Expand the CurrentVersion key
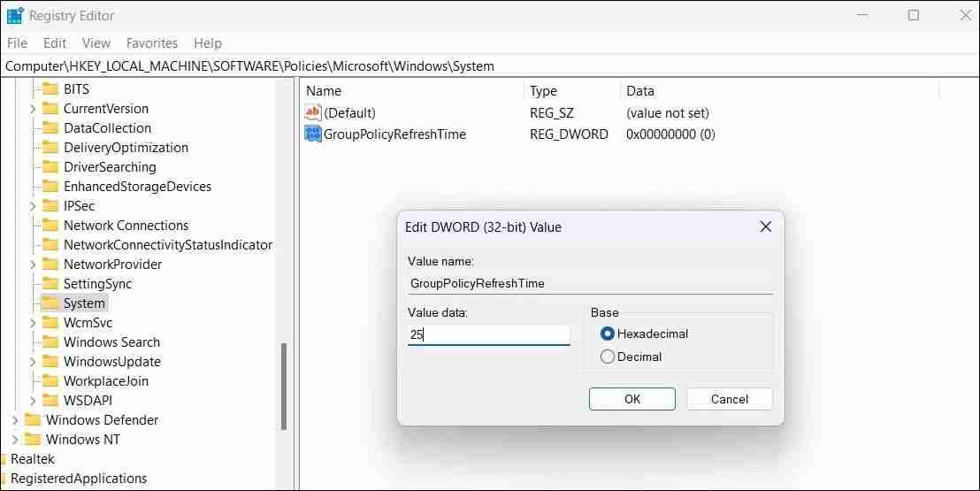Image resolution: width=980 pixels, height=491 pixels. click(33, 109)
